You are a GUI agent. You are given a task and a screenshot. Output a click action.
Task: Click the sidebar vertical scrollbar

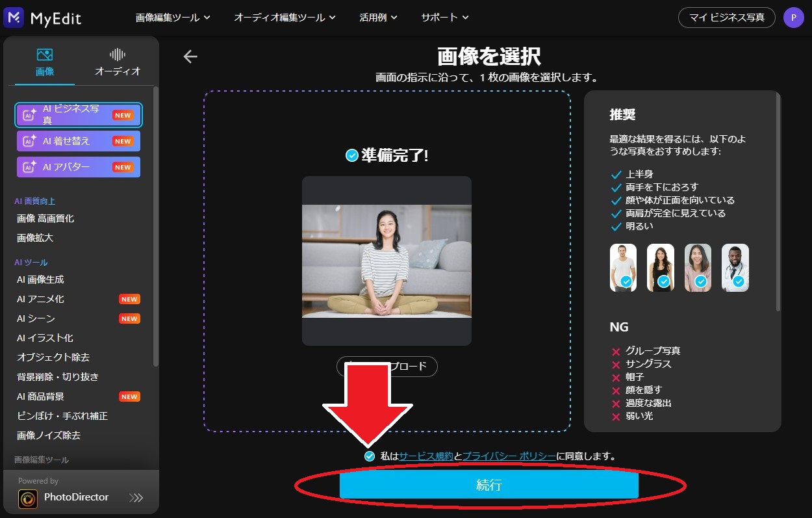[156, 227]
